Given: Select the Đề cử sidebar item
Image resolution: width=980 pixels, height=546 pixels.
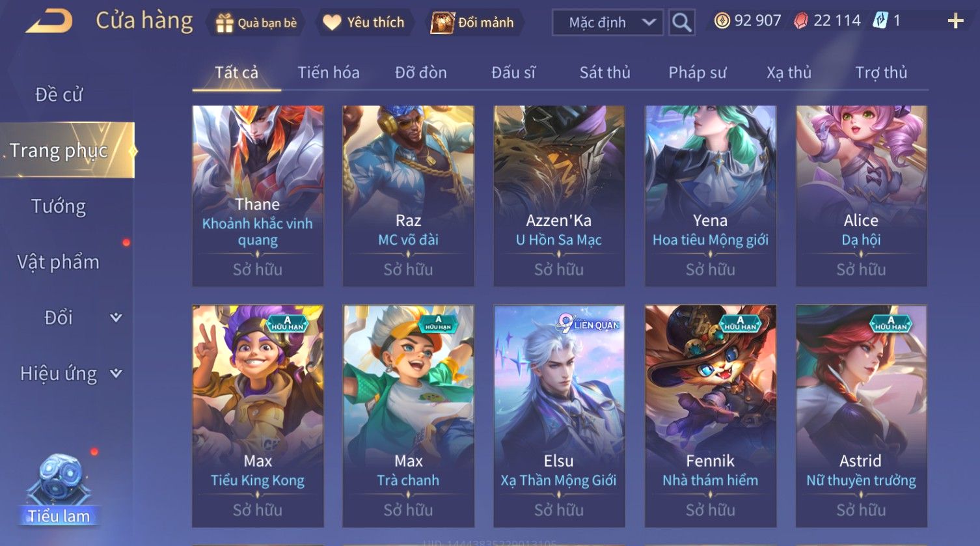Looking at the screenshot, I should (59, 94).
